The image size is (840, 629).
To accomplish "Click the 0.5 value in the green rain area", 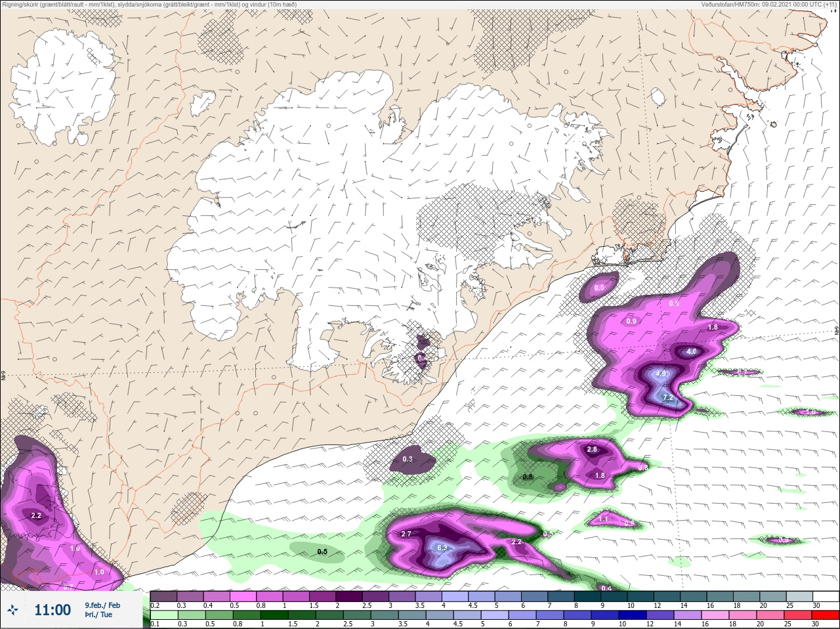I will click(x=322, y=552).
